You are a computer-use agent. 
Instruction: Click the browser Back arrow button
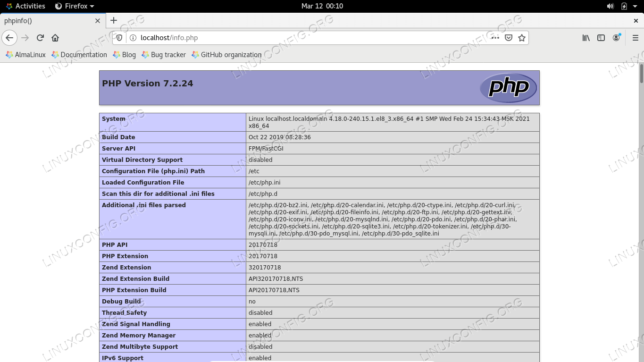click(x=9, y=38)
